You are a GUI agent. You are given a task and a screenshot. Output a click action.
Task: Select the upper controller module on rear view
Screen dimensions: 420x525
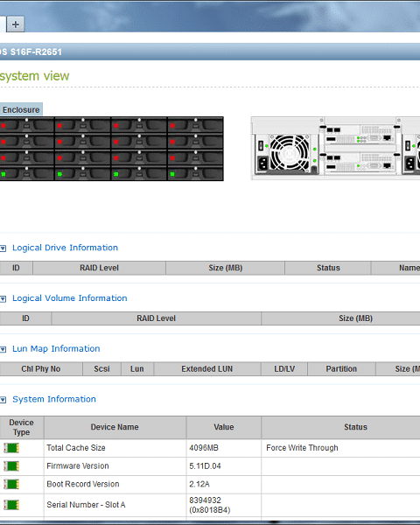[360, 134]
